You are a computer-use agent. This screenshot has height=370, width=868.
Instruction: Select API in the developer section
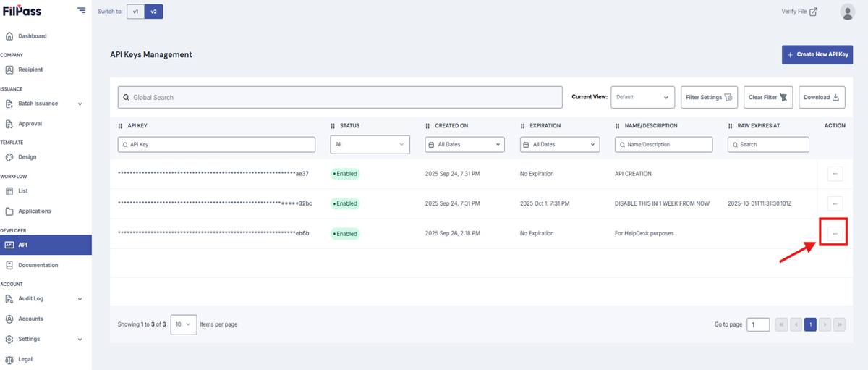coord(46,245)
